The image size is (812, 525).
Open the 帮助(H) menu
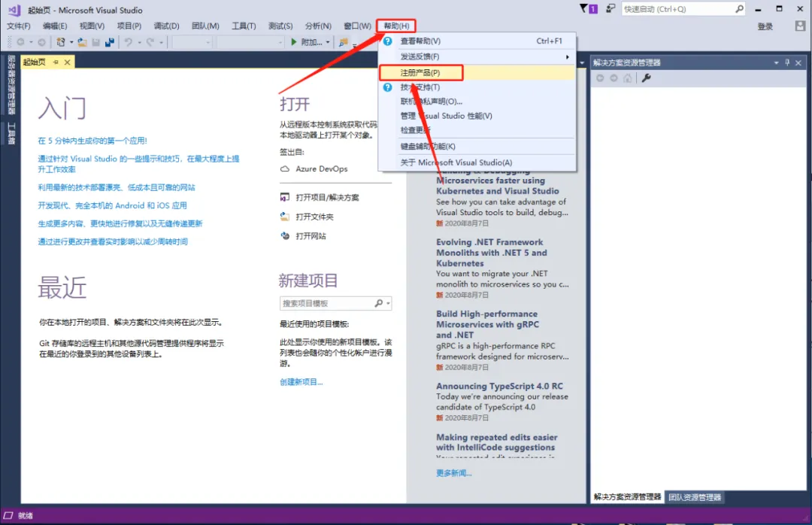click(x=396, y=26)
